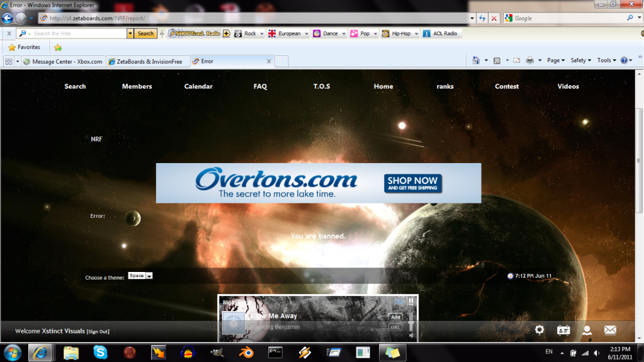Click the envelope messages icon
Image resolution: width=644 pixels, height=362 pixels.
pyautogui.click(x=610, y=330)
